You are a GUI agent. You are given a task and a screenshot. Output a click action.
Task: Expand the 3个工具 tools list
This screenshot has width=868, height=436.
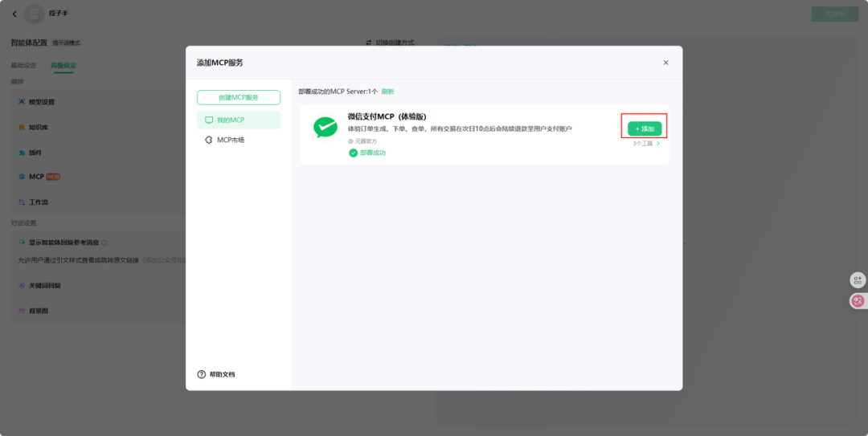646,144
